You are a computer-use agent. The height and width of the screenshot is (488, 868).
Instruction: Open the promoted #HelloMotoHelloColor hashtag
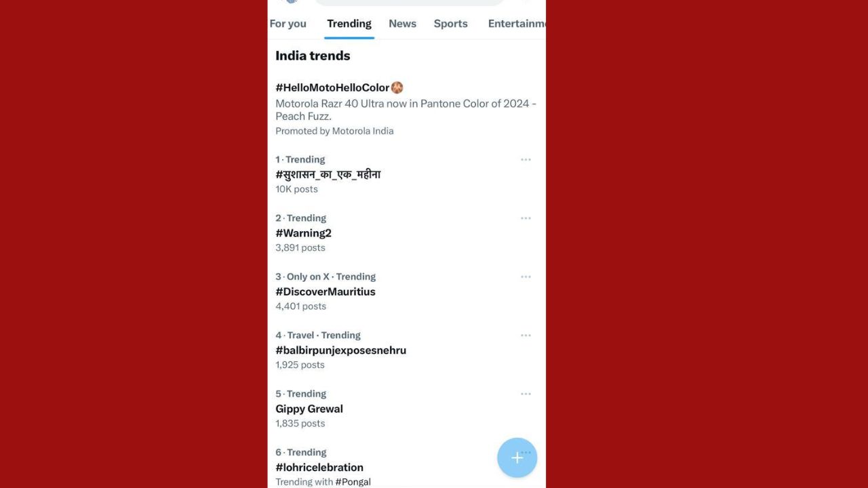(332, 87)
